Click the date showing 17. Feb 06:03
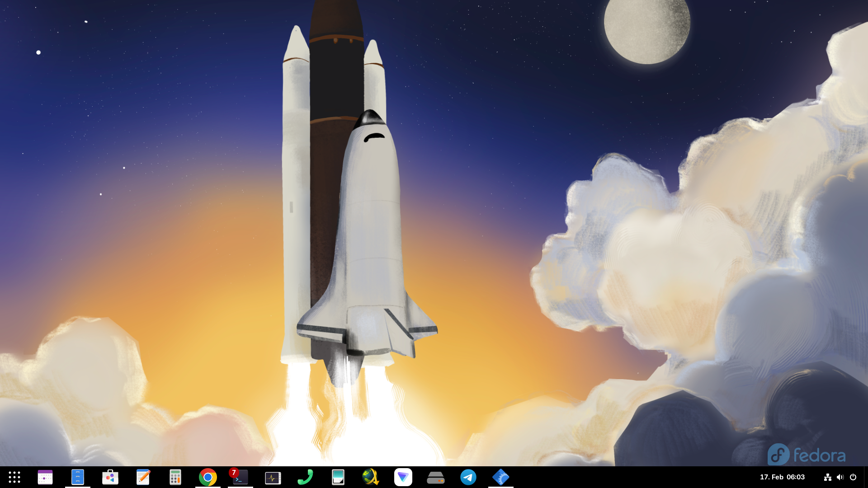This screenshot has width=868, height=488. tap(782, 477)
